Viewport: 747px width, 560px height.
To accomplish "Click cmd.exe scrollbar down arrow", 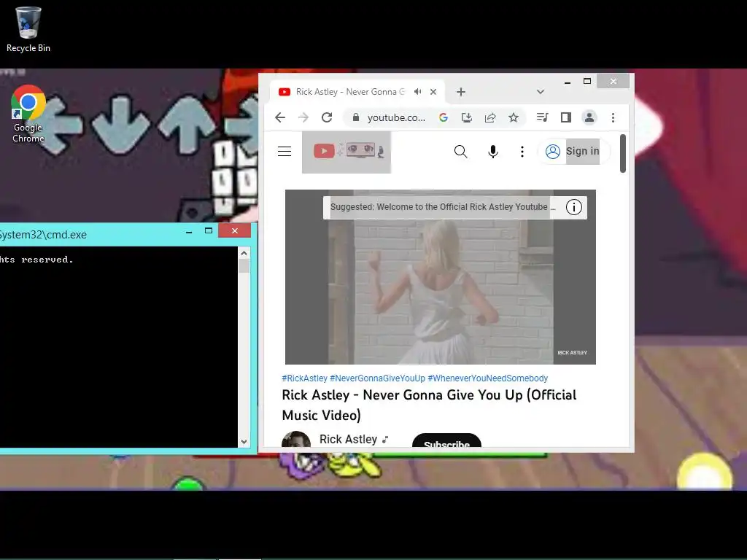I will (x=244, y=442).
